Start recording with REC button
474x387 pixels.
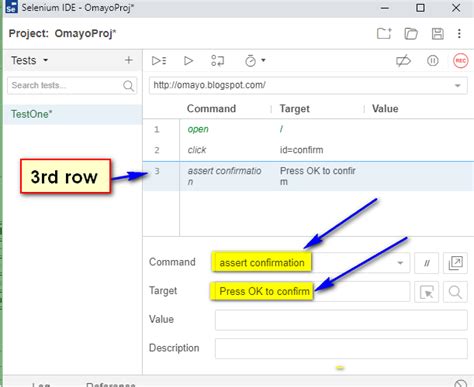pyautogui.click(x=461, y=61)
